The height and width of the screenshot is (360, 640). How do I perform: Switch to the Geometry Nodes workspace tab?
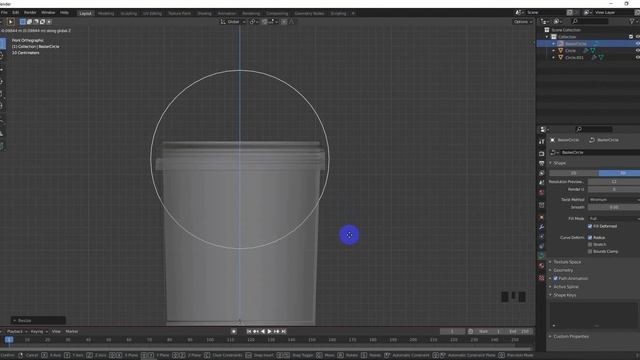point(309,13)
